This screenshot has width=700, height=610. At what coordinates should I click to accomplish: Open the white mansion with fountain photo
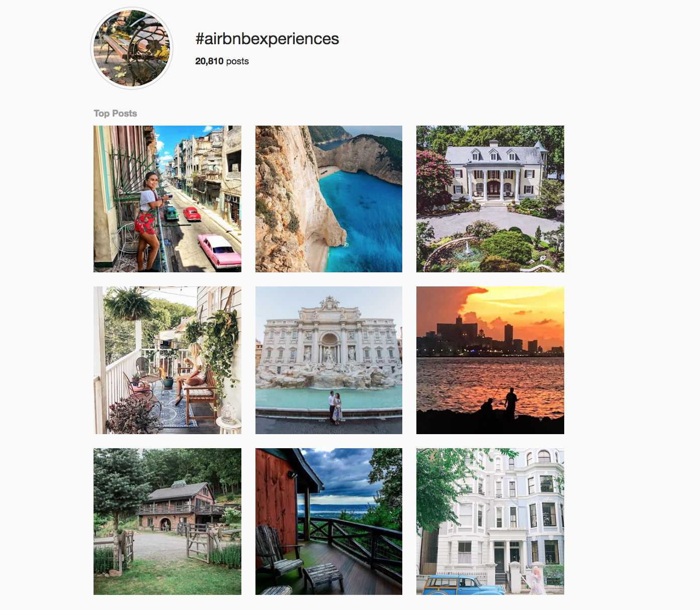(490, 199)
